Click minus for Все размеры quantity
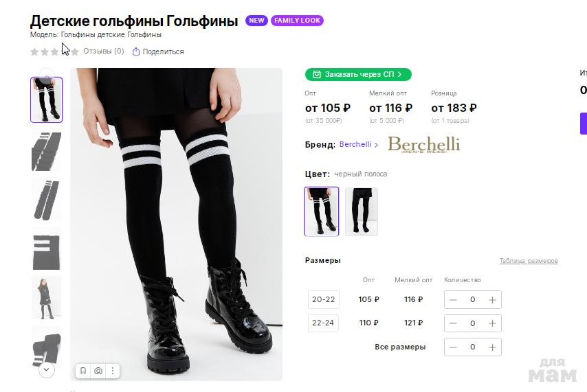The image size is (587, 392). [x=453, y=347]
